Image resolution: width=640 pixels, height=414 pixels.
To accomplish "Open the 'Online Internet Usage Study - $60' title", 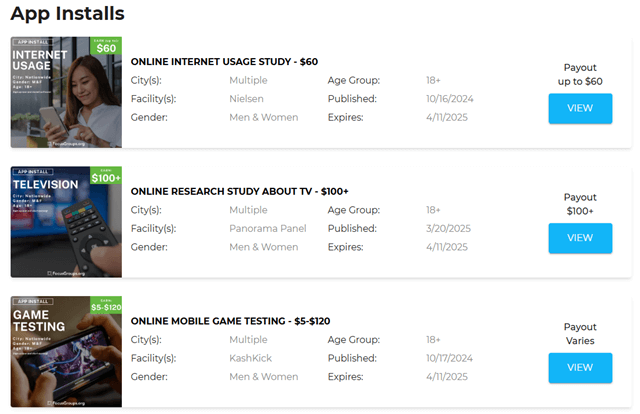I will [x=224, y=62].
